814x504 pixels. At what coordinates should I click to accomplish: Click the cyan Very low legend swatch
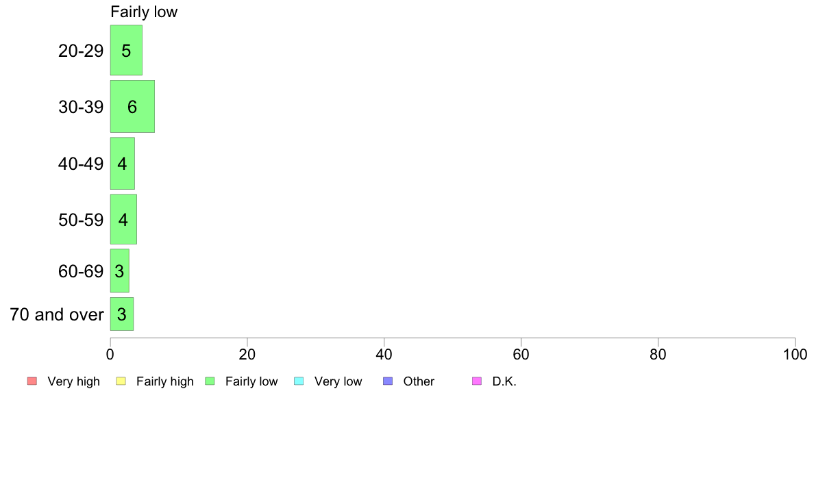coord(299,381)
